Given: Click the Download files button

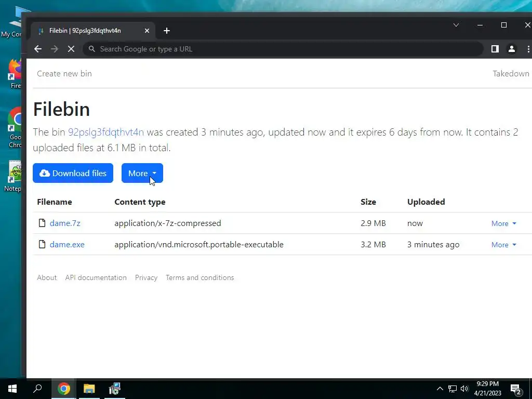Looking at the screenshot, I should (x=73, y=173).
